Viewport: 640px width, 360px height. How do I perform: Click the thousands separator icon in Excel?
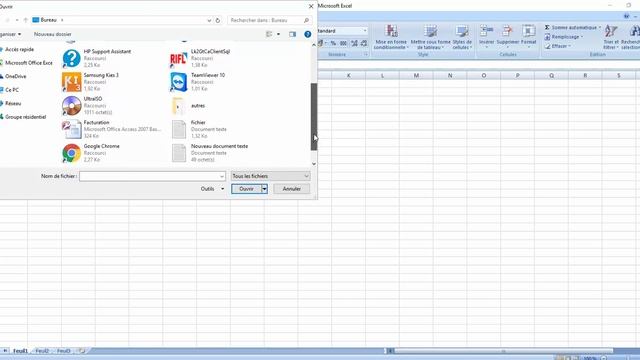click(343, 43)
